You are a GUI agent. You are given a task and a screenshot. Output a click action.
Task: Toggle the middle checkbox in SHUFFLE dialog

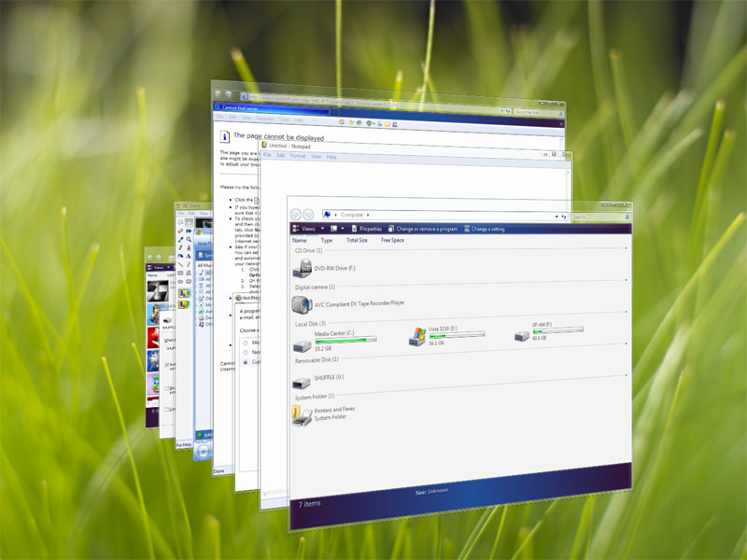coord(166,389)
